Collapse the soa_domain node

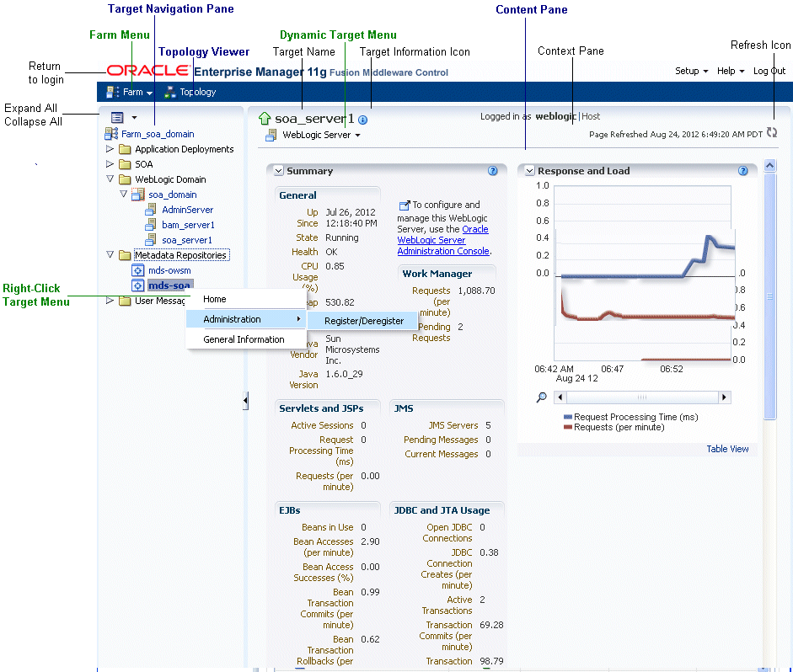pos(123,194)
